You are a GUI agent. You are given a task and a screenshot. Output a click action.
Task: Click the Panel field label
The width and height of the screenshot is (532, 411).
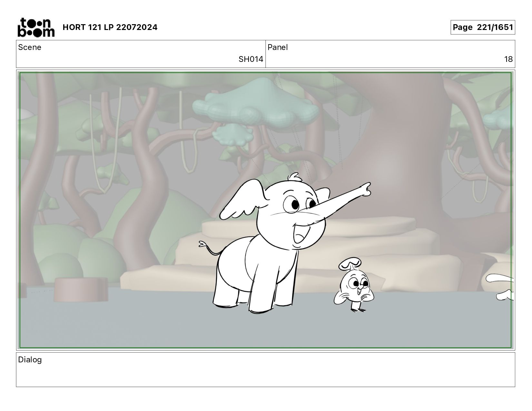click(x=278, y=47)
